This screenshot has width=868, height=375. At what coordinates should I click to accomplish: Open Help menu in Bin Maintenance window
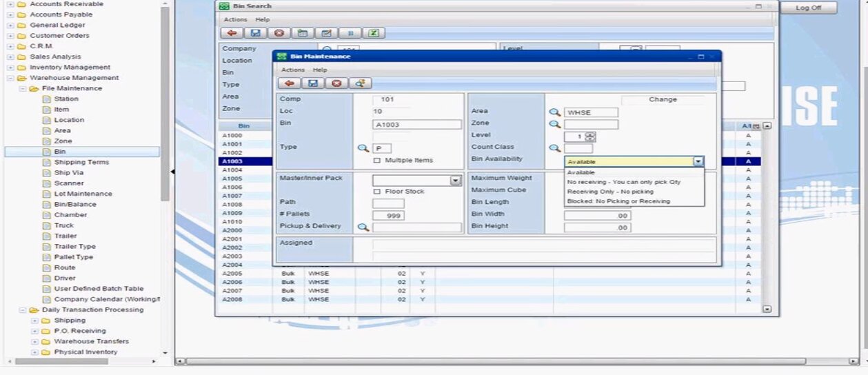click(320, 70)
